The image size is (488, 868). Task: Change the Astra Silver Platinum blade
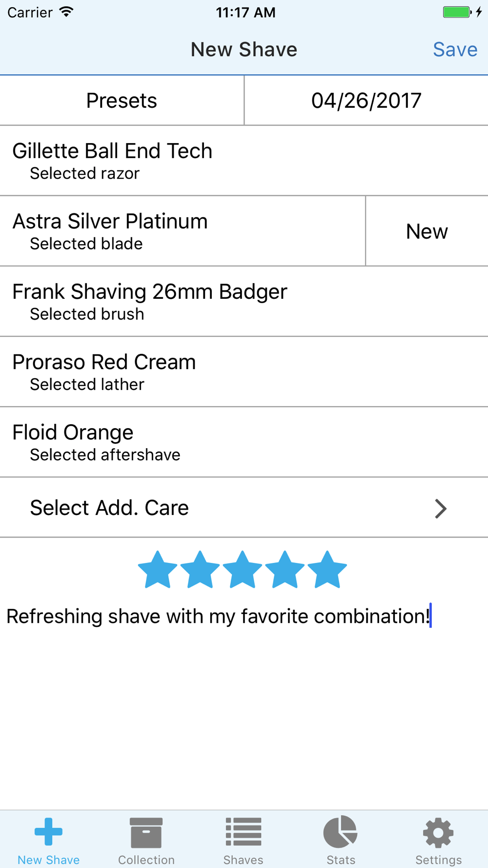click(x=183, y=231)
